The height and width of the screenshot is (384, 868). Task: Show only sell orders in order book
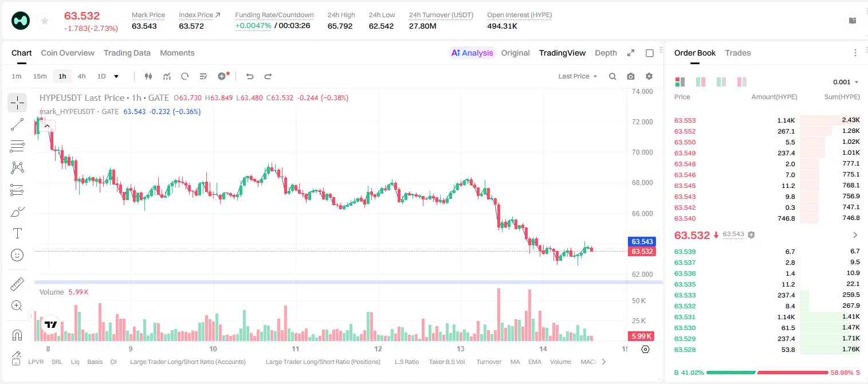click(x=741, y=82)
